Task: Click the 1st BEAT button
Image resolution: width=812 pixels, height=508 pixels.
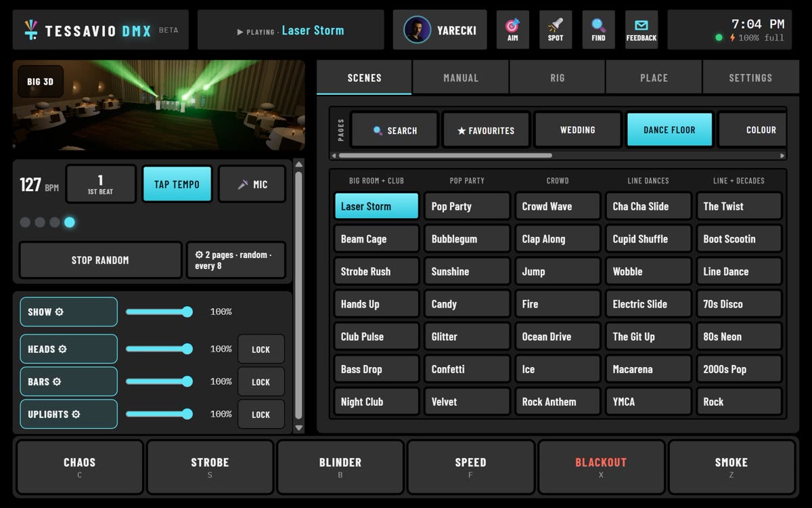Action: point(100,184)
